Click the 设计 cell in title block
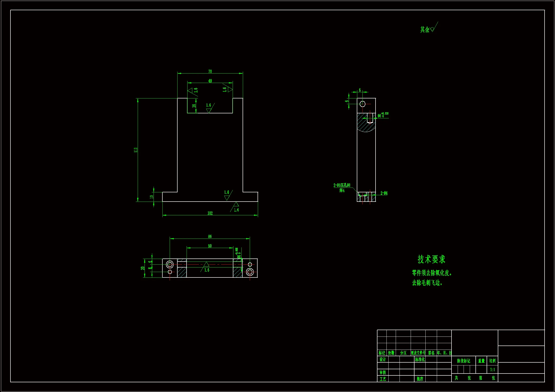This screenshot has height=392, width=555. 383,360
